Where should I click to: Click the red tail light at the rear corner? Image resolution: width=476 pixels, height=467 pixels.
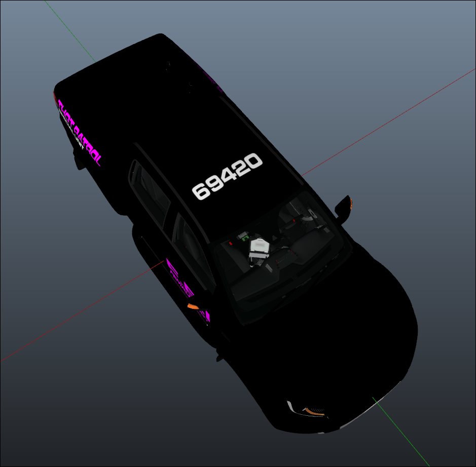coord(55,96)
